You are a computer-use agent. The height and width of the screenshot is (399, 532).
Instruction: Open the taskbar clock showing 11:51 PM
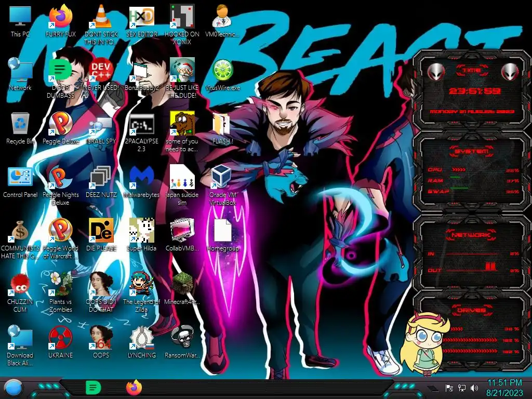(504, 388)
